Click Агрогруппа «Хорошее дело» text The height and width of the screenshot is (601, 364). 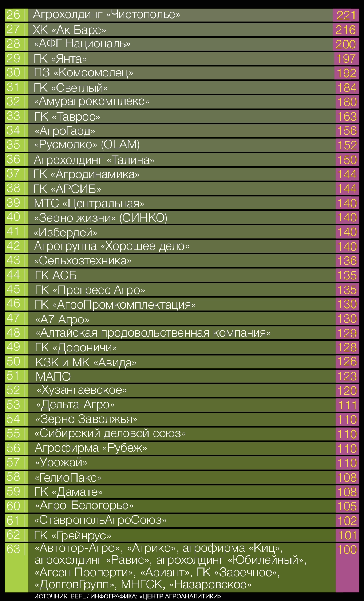(112, 246)
